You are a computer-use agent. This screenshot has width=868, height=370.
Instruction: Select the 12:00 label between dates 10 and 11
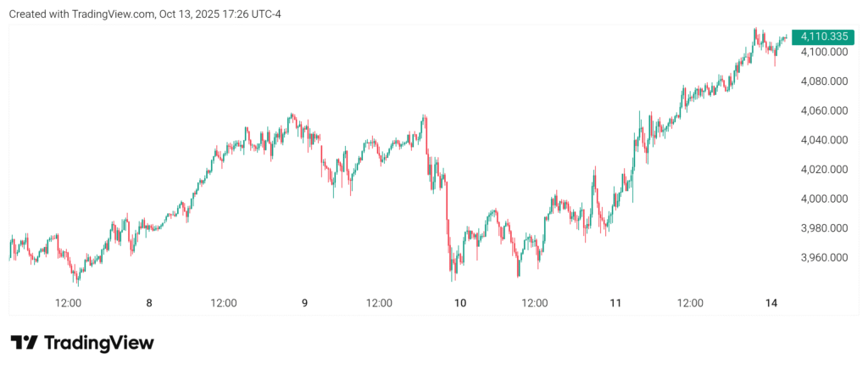535,303
